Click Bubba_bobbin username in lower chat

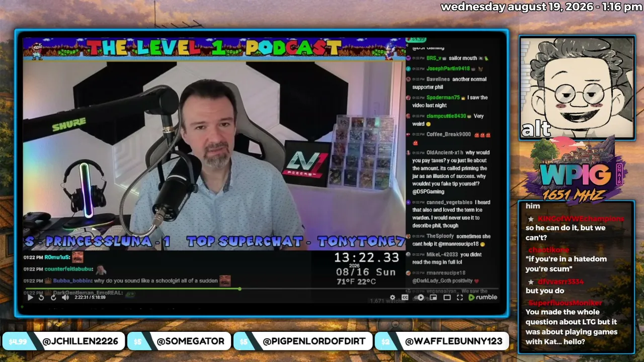[72, 281]
